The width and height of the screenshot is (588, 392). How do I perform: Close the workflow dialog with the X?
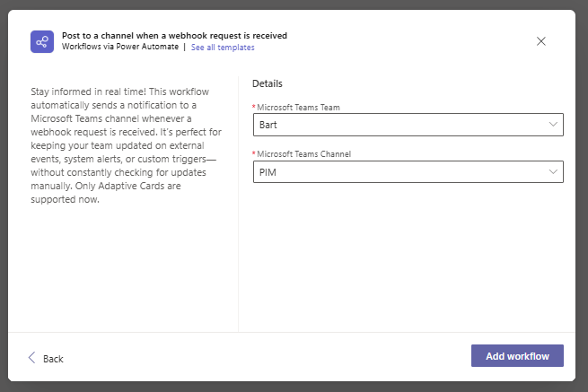coord(540,41)
